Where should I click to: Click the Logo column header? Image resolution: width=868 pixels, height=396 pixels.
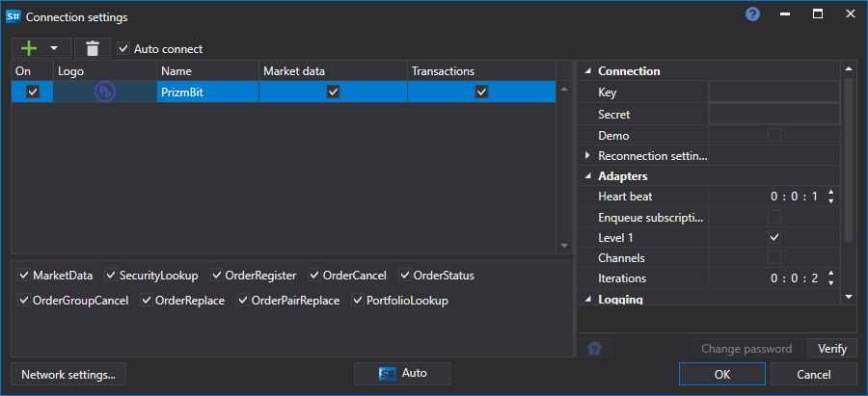[x=105, y=71]
